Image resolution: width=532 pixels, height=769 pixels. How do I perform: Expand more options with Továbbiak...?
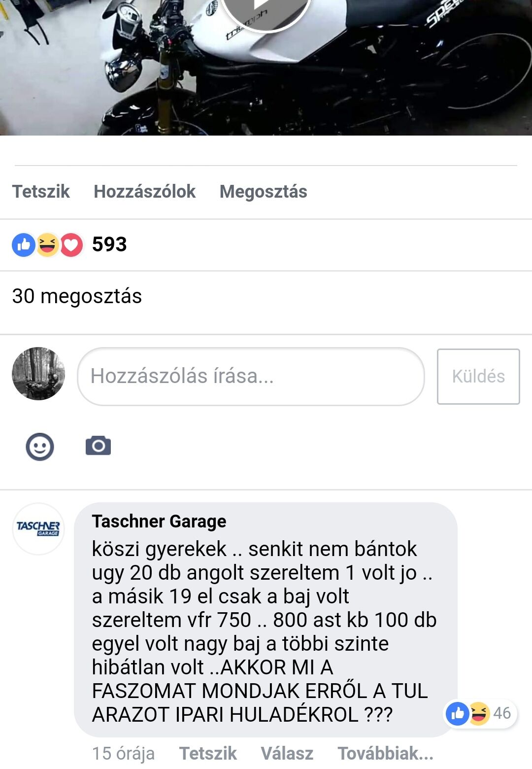386,754
